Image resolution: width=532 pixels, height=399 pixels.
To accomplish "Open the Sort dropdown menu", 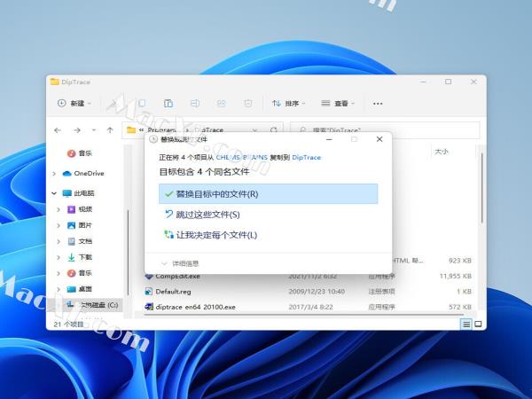I will coord(288,103).
